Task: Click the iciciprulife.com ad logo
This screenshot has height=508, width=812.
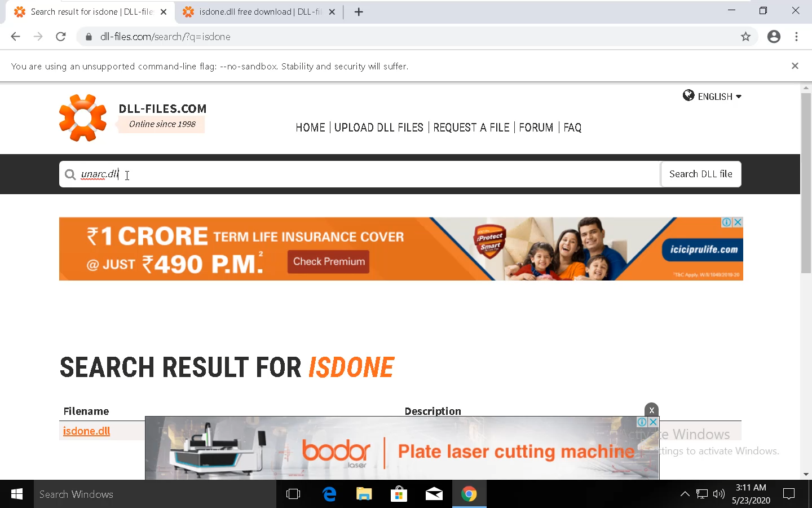Action: click(704, 249)
